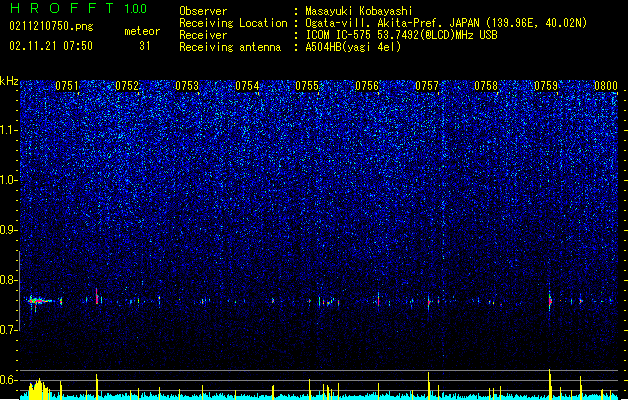Click the wide yellow burst at level graph's start
629x400 pixels.
tap(39, 389)
